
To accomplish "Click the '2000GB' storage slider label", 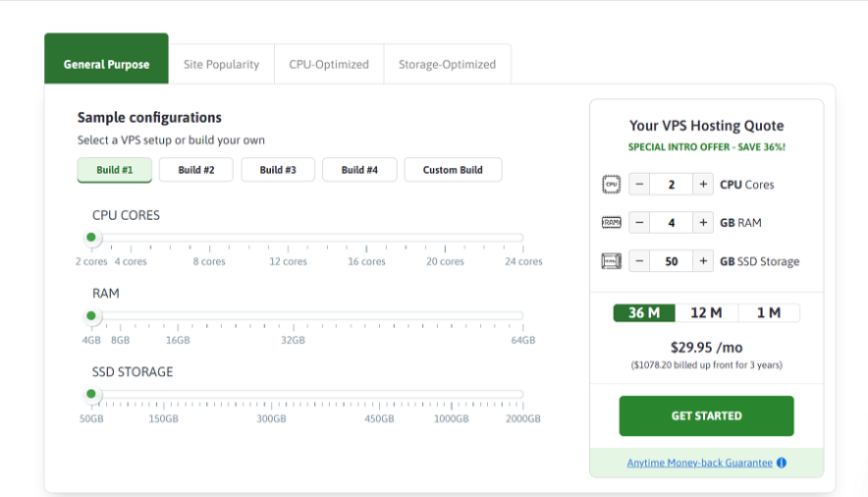I will (523, 418).
